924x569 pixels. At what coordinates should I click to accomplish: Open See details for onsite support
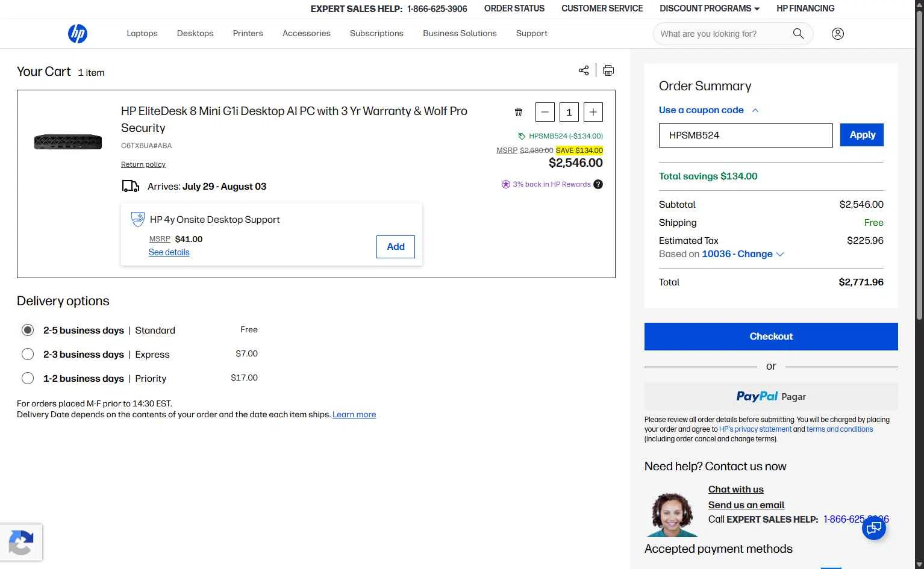(169, 252)
